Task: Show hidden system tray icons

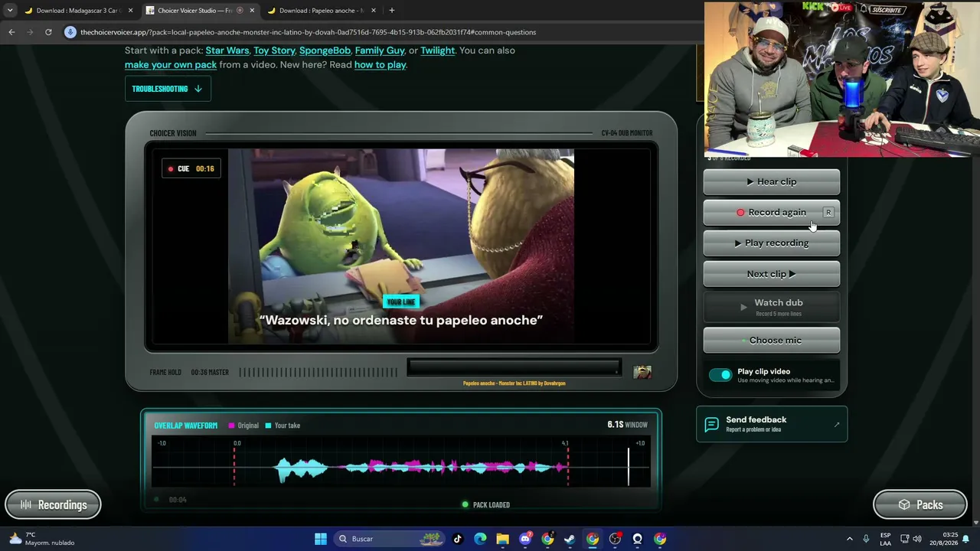Action: [849, 539]
